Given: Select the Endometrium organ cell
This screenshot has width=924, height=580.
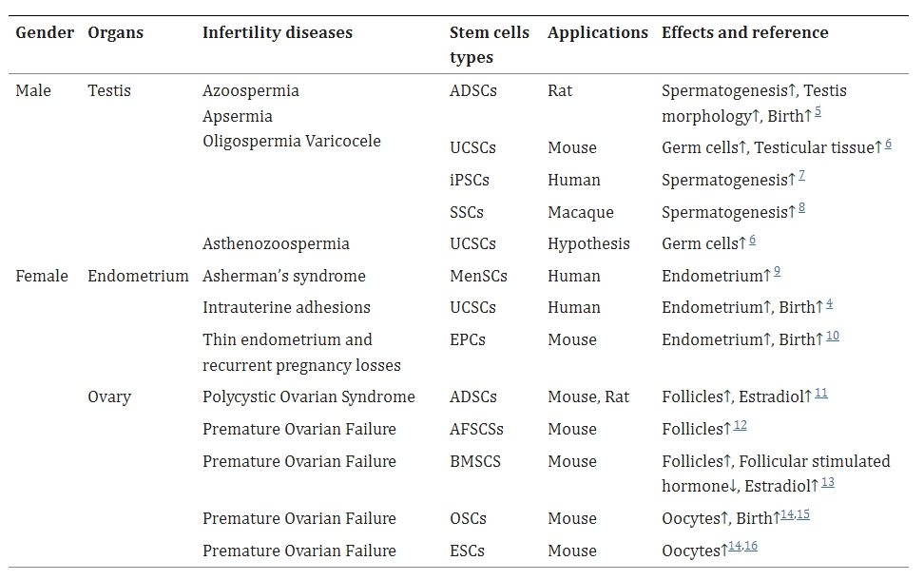Looking at the screenshot, I should (x=138, y=276).
